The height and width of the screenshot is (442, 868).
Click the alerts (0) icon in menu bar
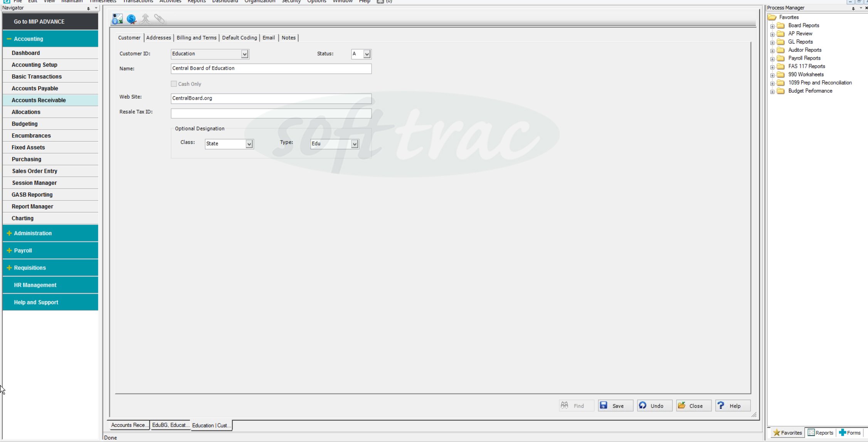click(x=384, y=2)
